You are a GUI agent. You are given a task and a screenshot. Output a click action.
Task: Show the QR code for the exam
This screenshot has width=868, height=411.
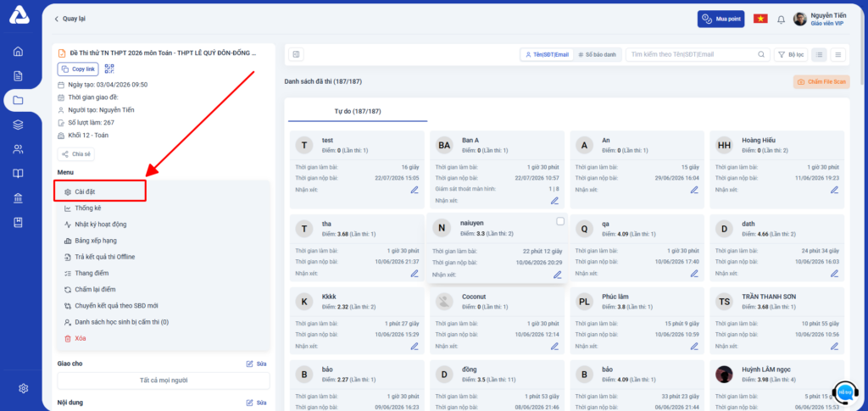[x=109, y=69]
